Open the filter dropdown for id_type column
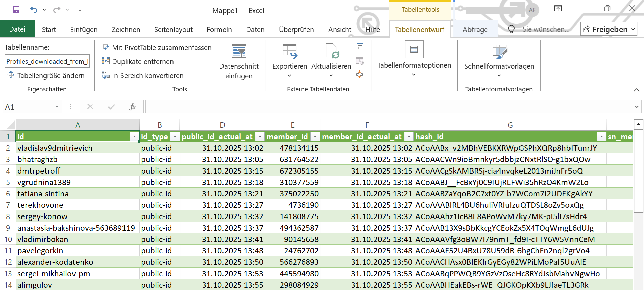This screenshot has height=290, width=644. (175, 137)
